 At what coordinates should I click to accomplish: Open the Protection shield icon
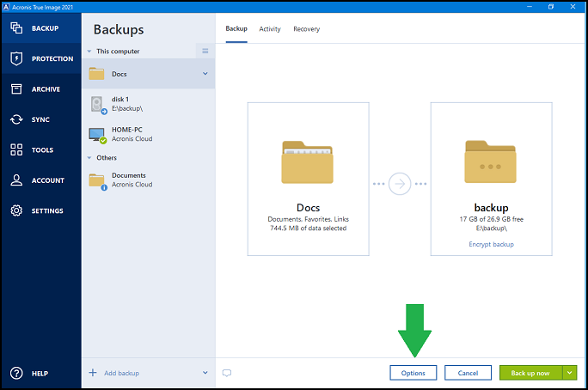point(16,58)
